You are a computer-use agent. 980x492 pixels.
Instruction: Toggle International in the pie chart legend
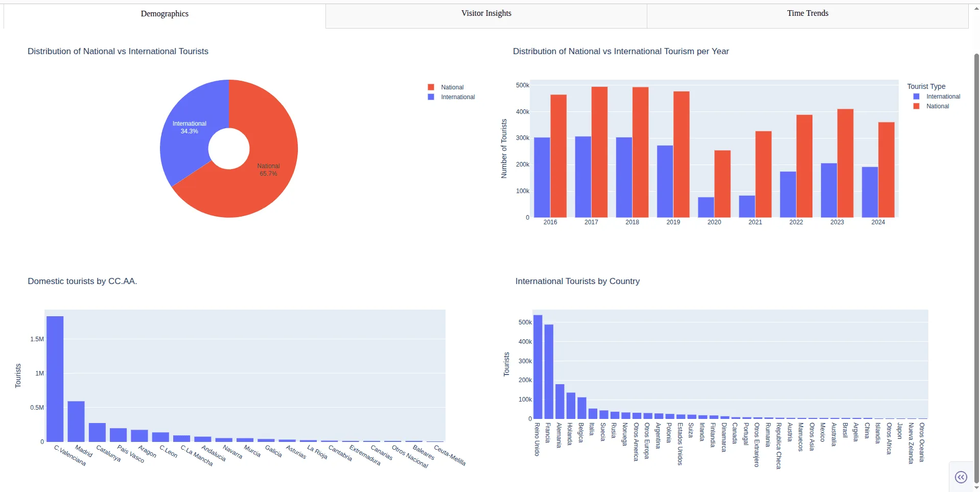[x=457, y=97]
